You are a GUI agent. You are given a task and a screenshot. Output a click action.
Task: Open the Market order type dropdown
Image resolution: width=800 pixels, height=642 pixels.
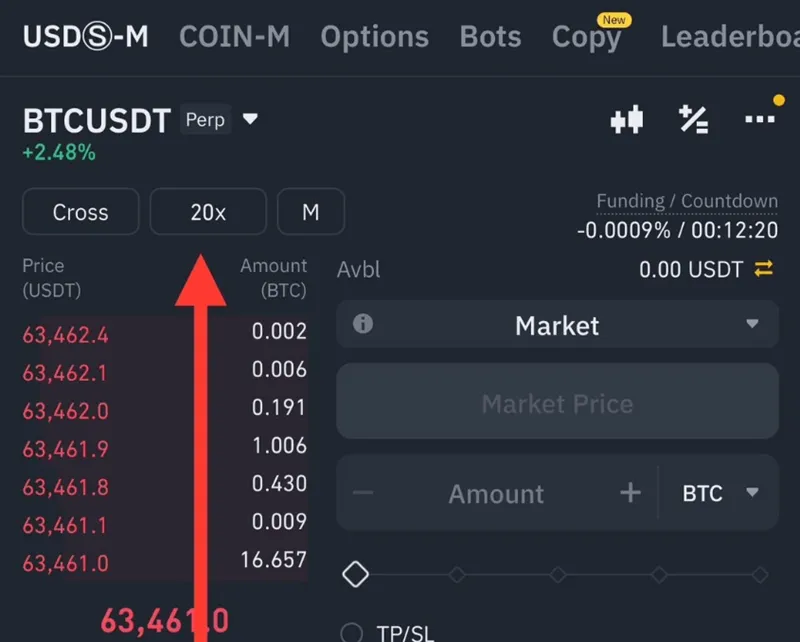coord(557,325)
